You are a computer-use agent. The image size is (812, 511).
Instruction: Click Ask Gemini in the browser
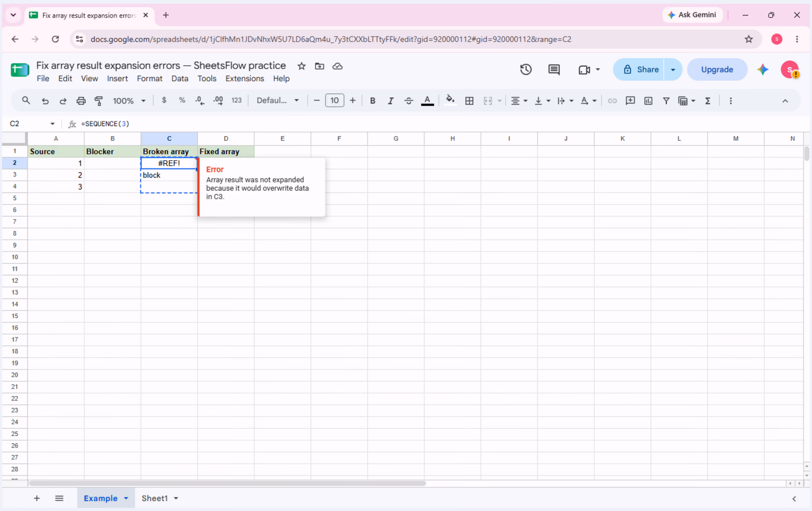pos(692,15)
